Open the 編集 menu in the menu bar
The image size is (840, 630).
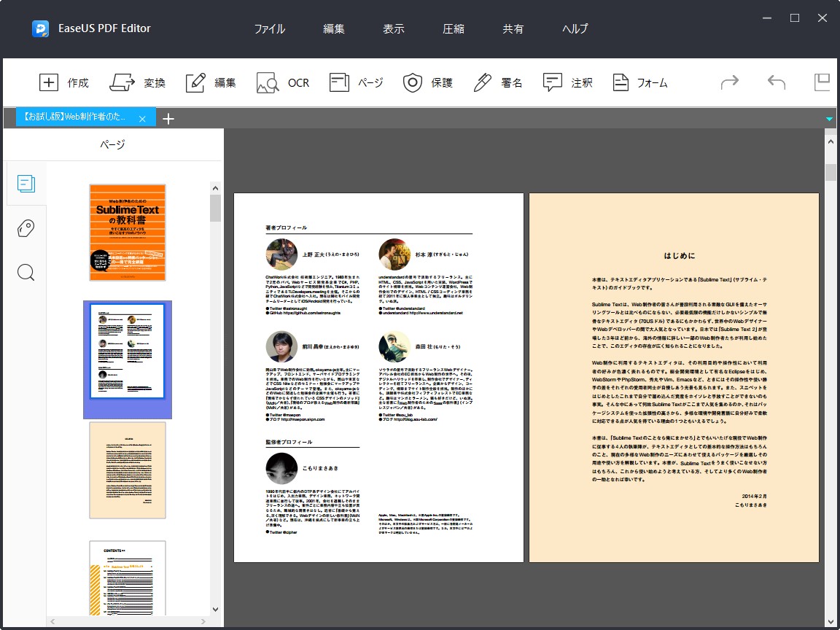(x=334, y=29)
